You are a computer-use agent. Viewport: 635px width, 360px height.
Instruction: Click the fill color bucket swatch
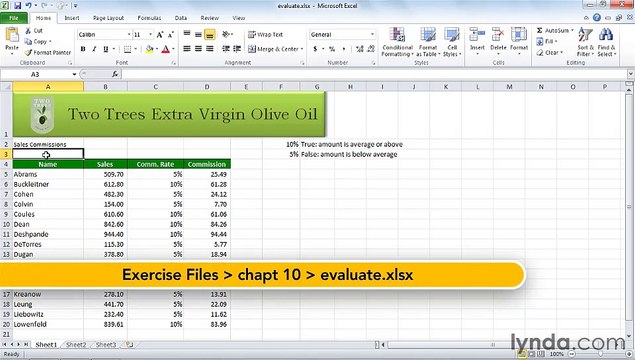149,49
